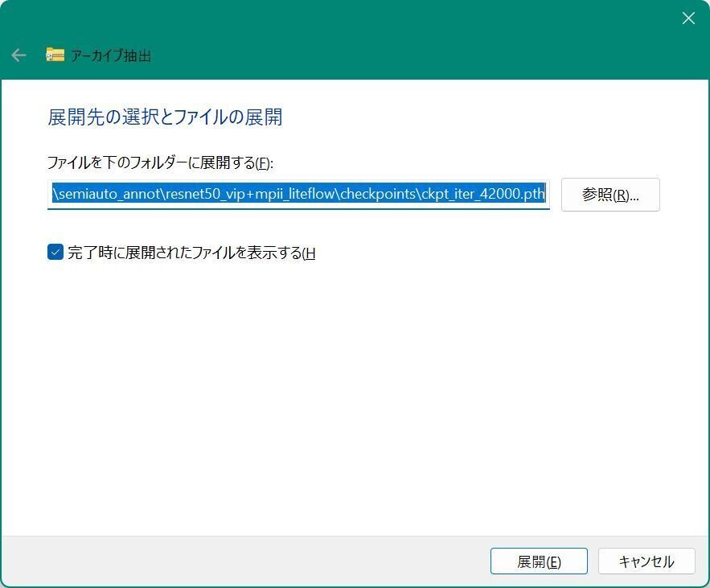
Task: Click the back arrow icon
Action: [x=18, y=56]
